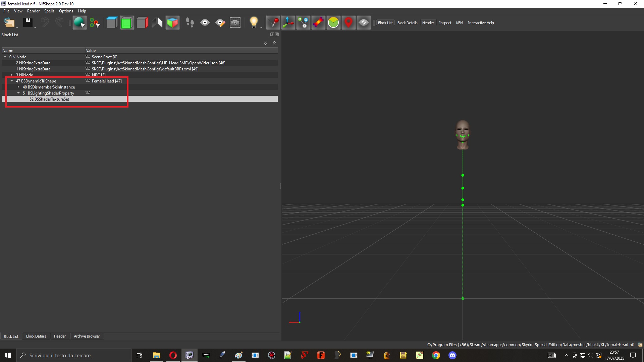Viewport: 644px width, 362px height.
Task: Toggle the show nodes icon
Action: coord(303,23)
